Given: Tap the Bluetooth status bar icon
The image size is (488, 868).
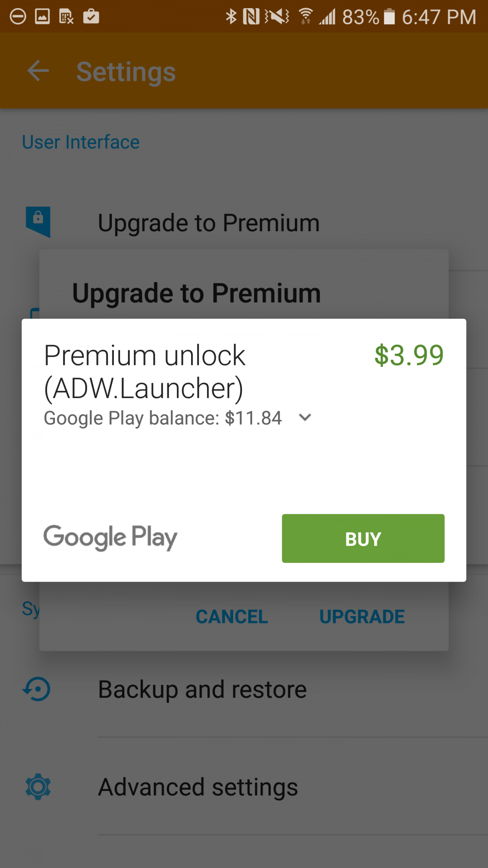Looking at the screenshot, I should coord(231,17).
